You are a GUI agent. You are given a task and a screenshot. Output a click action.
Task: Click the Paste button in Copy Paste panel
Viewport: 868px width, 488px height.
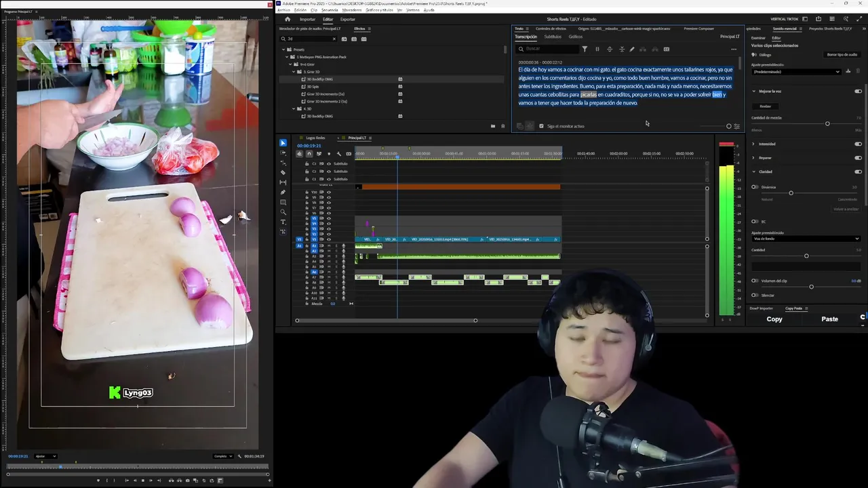[x=829, y=319]
